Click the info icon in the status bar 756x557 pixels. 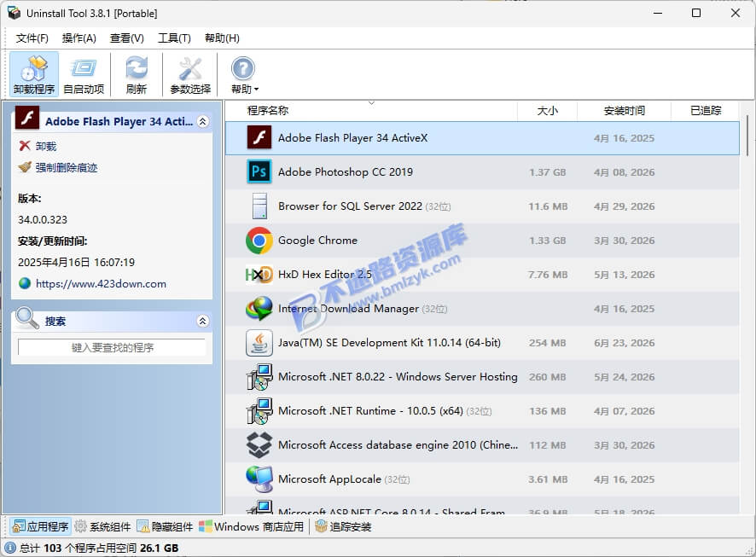click(10, 548)
